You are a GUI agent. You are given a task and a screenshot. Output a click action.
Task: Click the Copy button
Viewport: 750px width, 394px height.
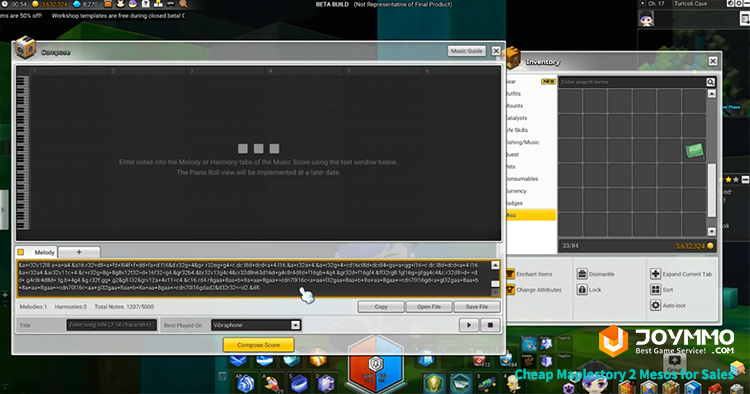pos(381,307)
